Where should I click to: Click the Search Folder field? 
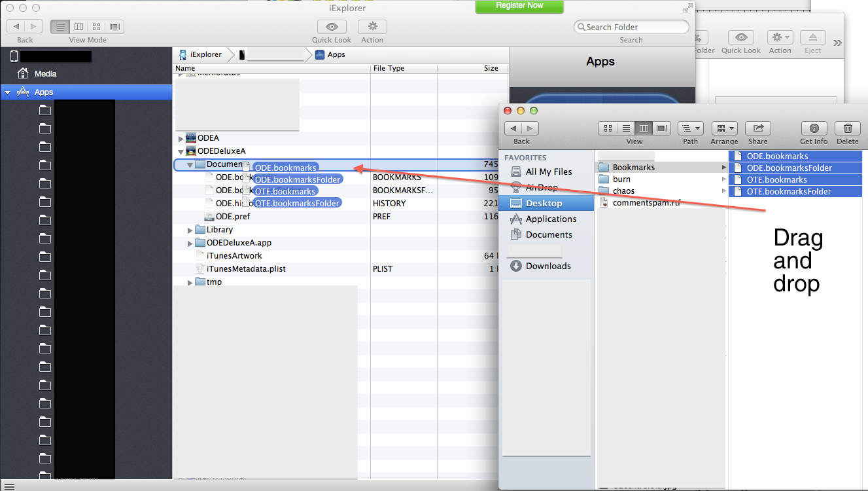tap(631, 27)
